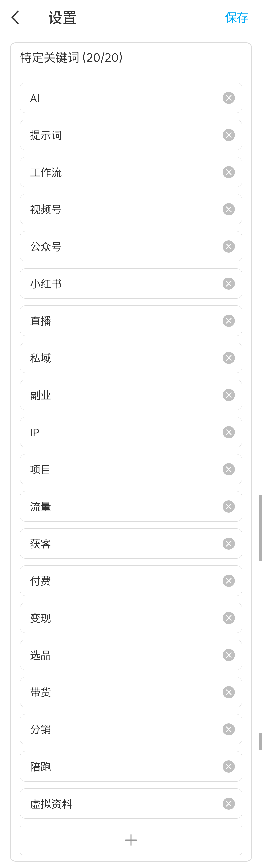Screen dimensions: 262x868
Task: Clear the 工作流 keyword entry
Action: pyautogui.click(x=229, y=172)
